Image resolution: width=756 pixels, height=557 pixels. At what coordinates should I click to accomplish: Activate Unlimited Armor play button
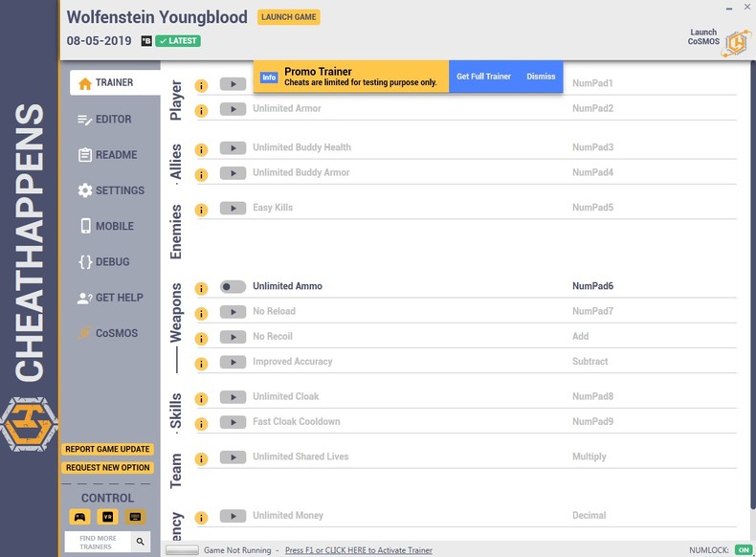233,109
